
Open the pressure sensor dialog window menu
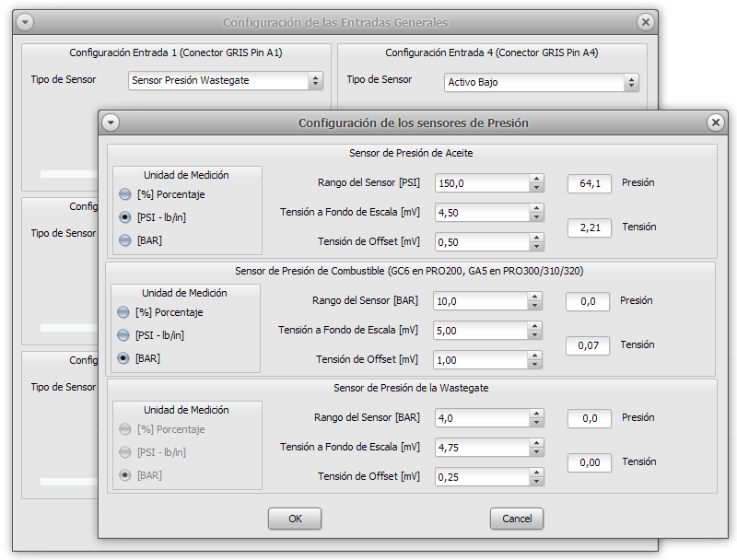(111, 122)
